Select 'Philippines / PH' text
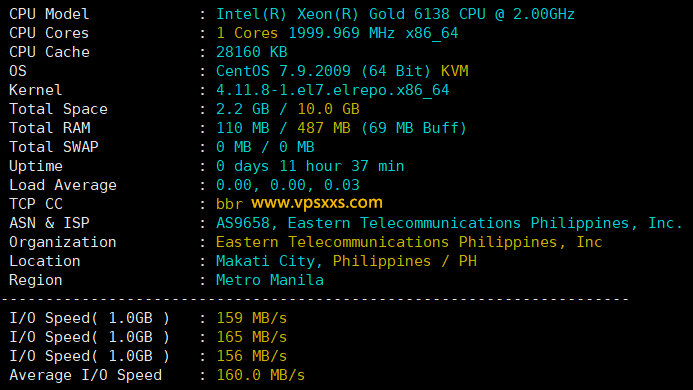693x390 pixels. [x=405, y=261]
